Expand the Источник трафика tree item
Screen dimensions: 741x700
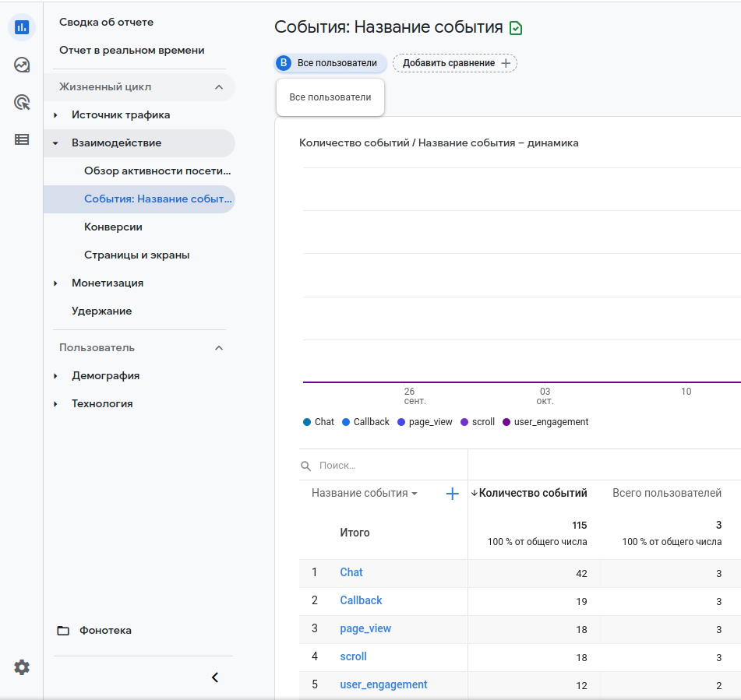[x=56, y=115]
